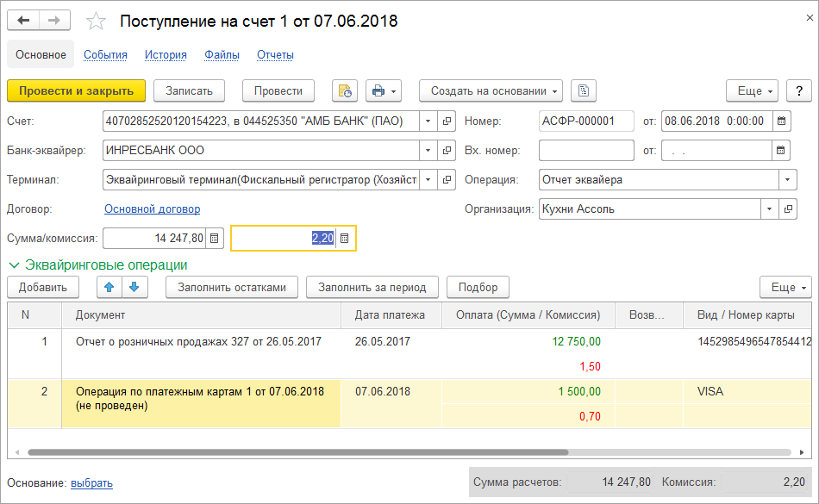Open the Файлы tab
Image resolution: width=819 pixels, height=504 pixels.
222,55
